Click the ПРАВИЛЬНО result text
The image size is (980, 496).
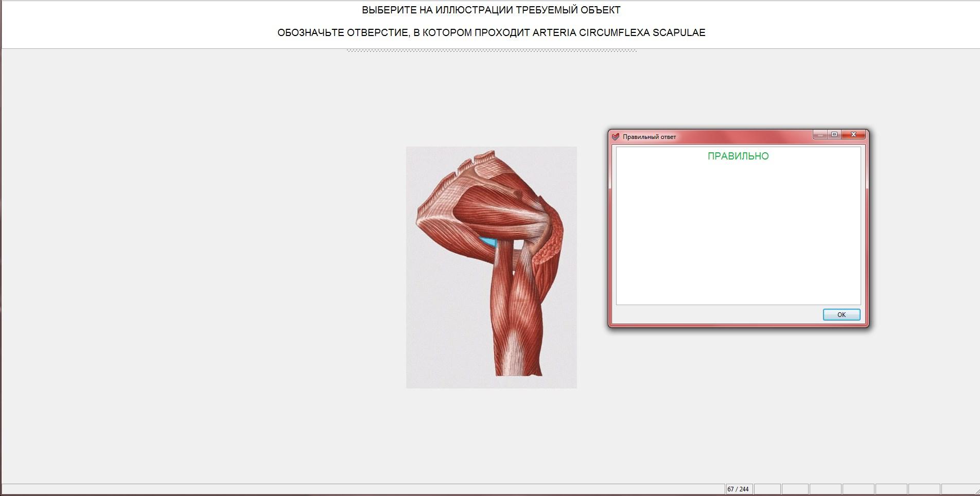coord(738,156)
